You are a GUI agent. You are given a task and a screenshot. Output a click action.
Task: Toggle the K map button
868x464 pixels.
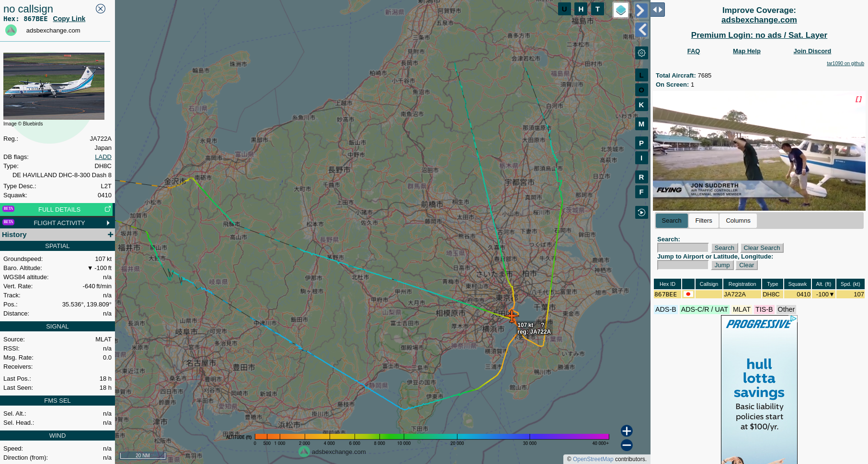[641, 105]
